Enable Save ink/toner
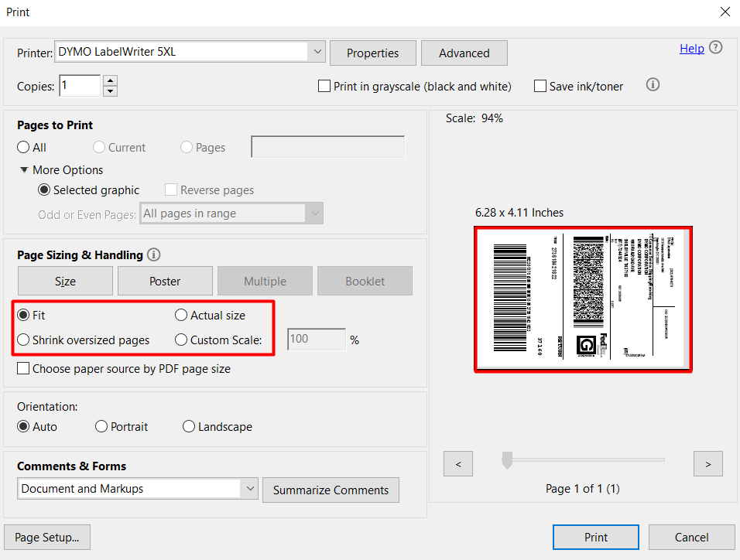Screen dimensions: 740x560 pos(540,86)
